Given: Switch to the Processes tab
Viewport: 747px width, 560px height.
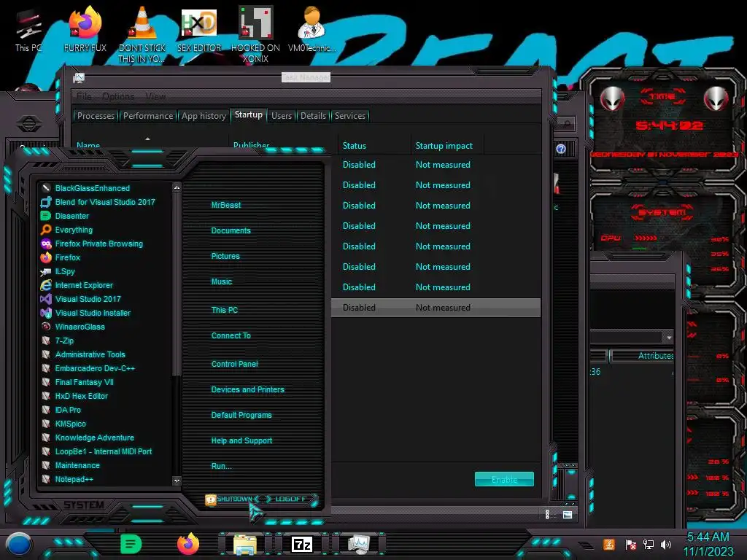Looking at the screenshot, I should tap(96, 116).
